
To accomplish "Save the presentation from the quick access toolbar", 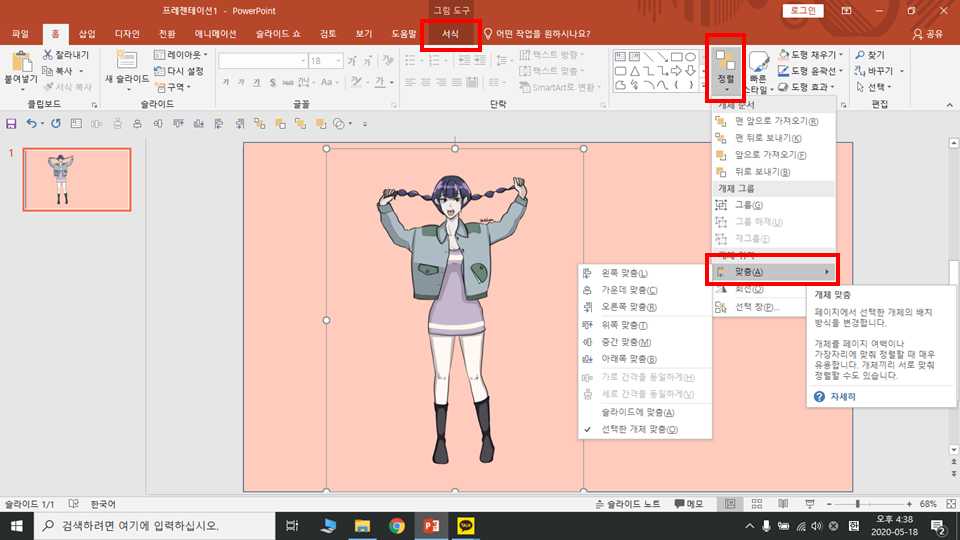I will [11, 124].
